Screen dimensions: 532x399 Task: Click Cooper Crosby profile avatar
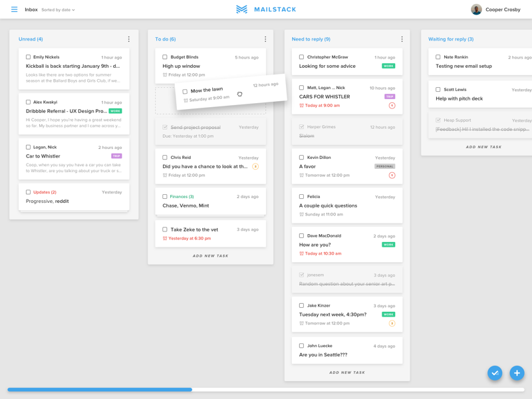click(476, 9)
